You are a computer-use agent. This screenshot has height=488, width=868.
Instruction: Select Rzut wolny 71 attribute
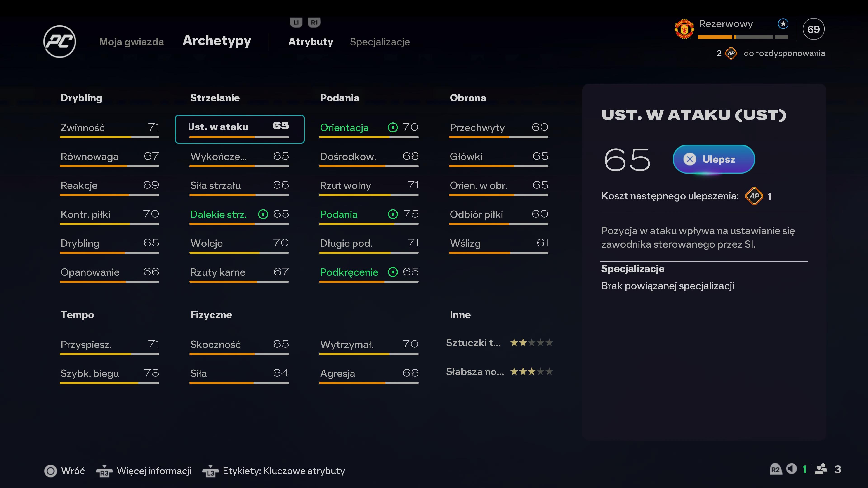point(369,188)
